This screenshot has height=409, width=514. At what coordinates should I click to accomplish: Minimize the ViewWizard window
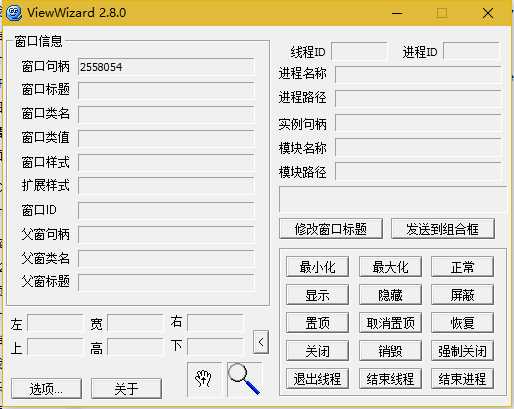[x=397, y=13]
